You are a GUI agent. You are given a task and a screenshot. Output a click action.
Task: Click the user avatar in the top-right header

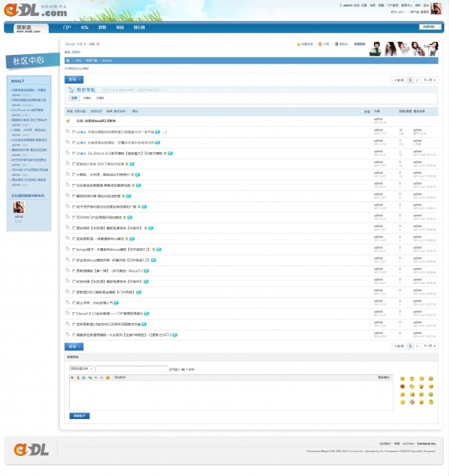(436, 9)
